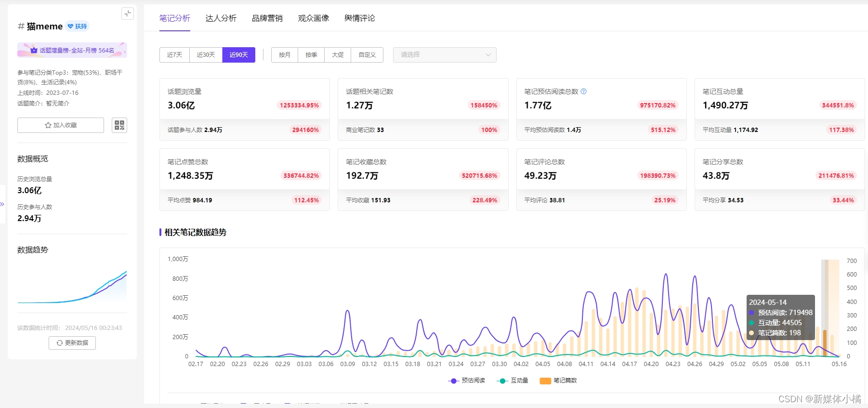Toggle 互动量 legend series
Screen dimensions: 868x408
[513, 381]
